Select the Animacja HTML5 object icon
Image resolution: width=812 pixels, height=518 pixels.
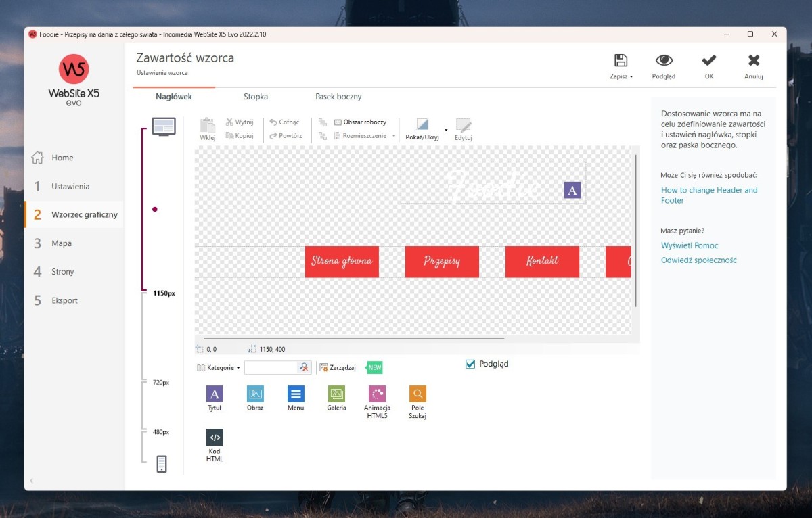click(x=377, y=394)
